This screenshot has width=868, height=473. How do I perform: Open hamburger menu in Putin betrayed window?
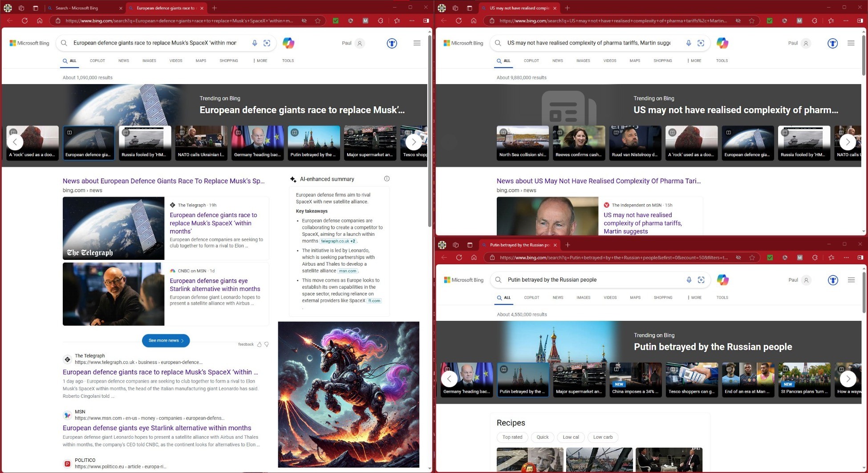852,280
